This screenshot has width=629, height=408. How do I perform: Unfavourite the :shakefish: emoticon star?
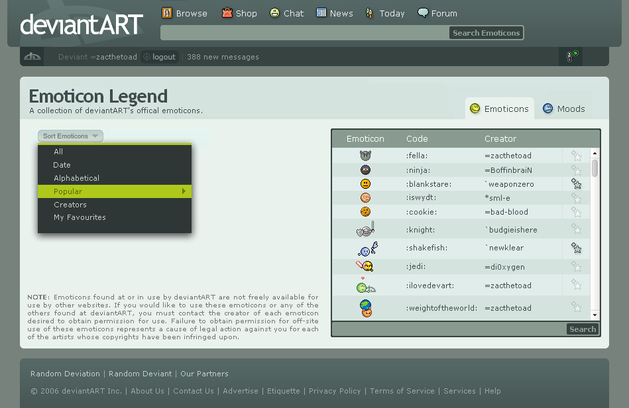pos(576,248)
